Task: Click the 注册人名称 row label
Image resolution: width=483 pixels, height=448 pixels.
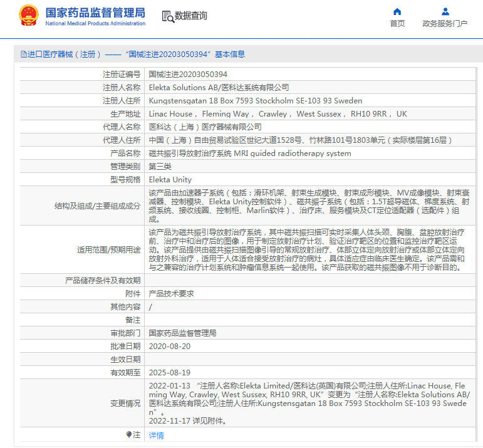Action: (122, 88)
